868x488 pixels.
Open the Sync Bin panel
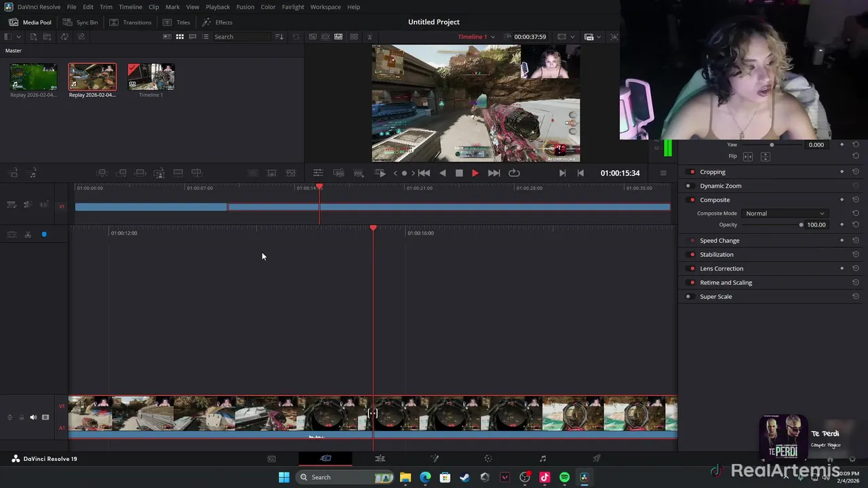[x=80, y=22]
